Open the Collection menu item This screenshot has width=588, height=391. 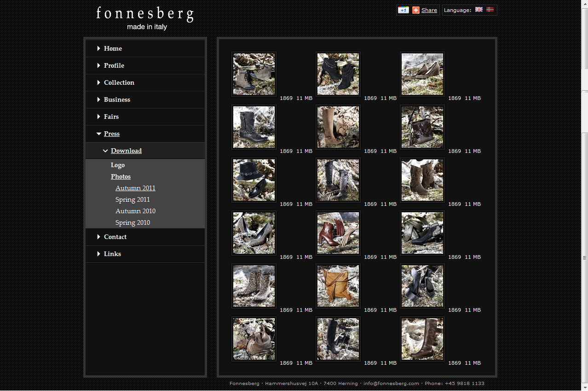point(119,82)
